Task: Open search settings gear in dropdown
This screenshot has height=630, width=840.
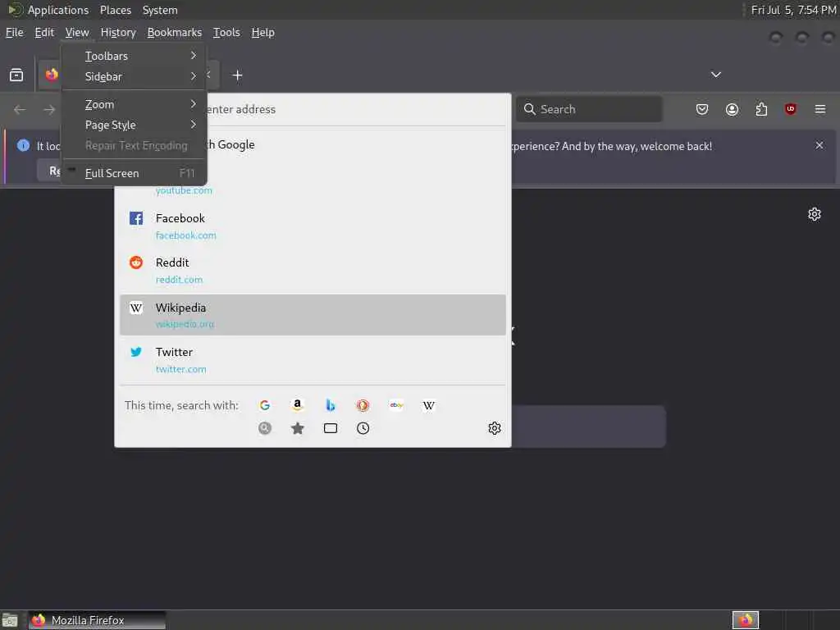Action: point(495,428)
